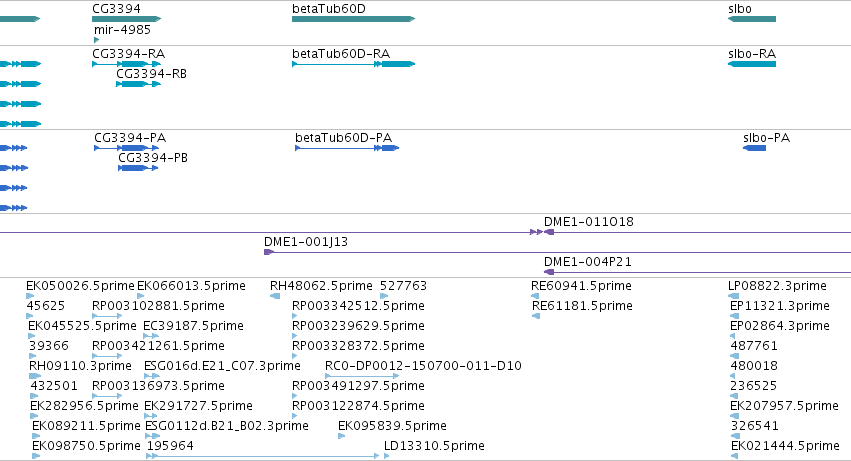Select the DME1-004P21 clone marker
This screenshot has height=461, width=851.
point(549,272)
